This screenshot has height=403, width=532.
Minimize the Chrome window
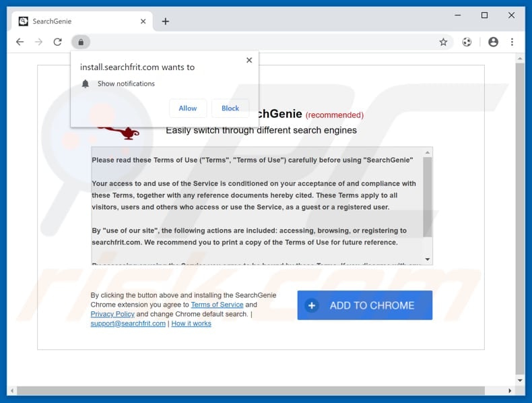click(458, 15)
